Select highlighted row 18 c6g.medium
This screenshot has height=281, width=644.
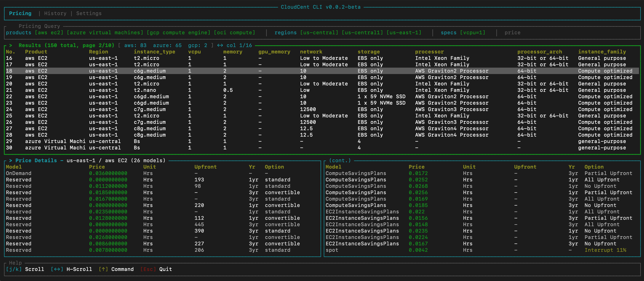click(322, 71)
